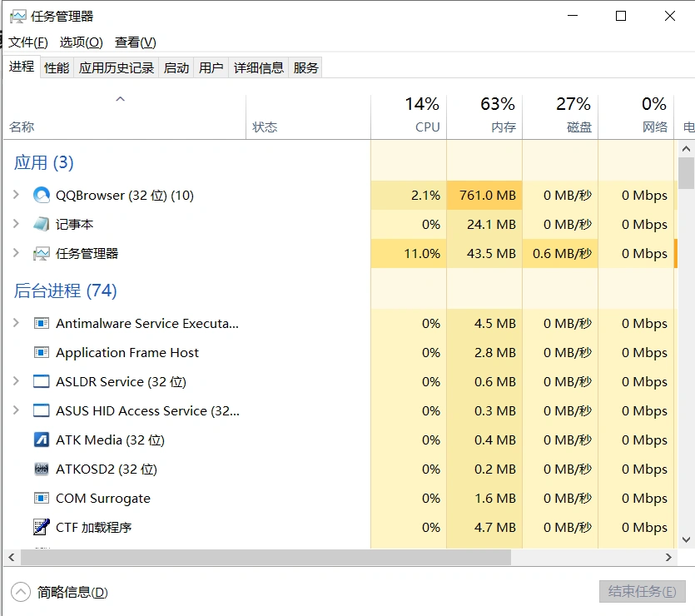Expand the QQBrowser process group
This screenshot has width=695, height=616.
17,195
